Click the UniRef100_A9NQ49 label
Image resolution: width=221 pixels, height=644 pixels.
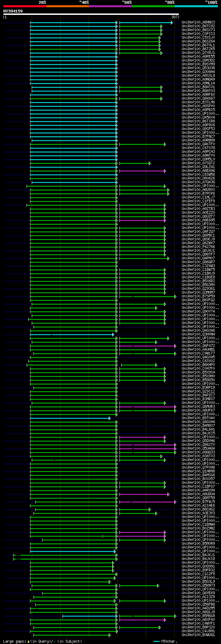[x=198, y=80]
